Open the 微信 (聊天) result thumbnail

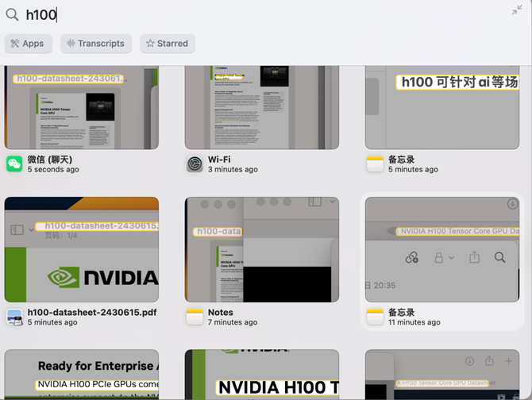pyautogui.click(x=82, y=107)
